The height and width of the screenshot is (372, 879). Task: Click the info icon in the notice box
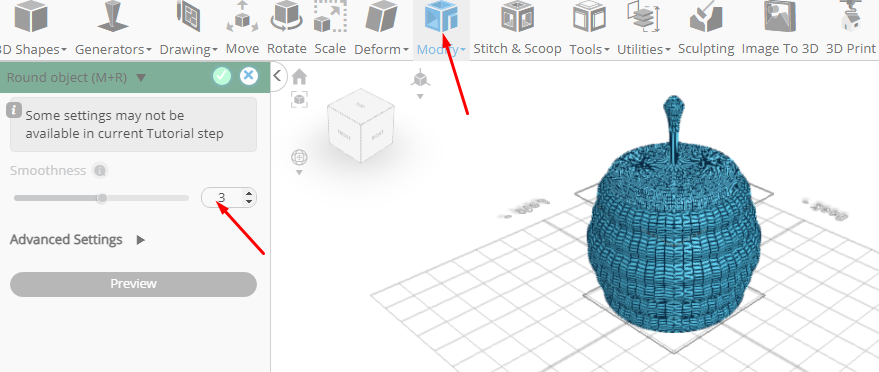(14, 109)
